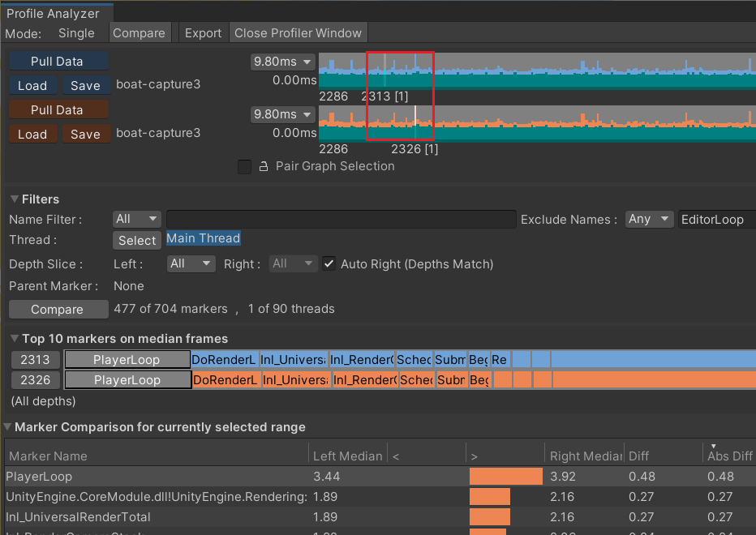Open the bottom graph 9.80ms scale dropdown

point(282,114)
